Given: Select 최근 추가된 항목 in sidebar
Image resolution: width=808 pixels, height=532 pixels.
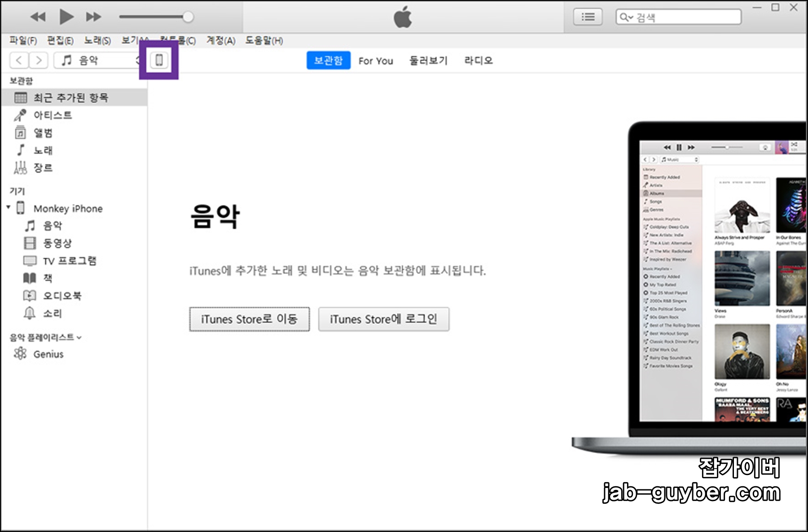Looking at the screenshot, I should [74, 97].
